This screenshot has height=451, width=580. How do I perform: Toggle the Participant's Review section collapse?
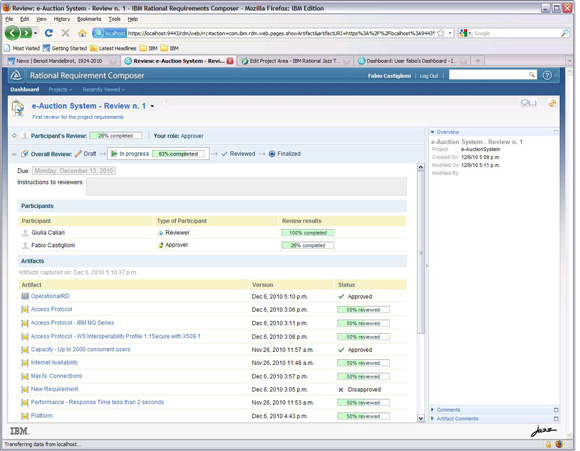(x=14, y=136)
